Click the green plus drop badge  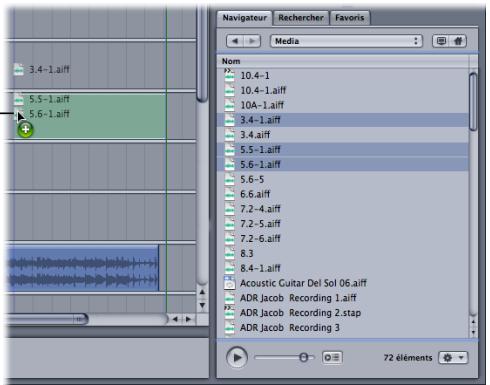(x=26, y=130)
